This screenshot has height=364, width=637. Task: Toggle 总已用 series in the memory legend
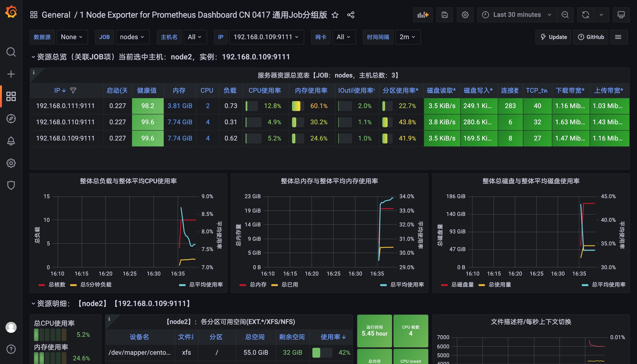coord(289,285)
